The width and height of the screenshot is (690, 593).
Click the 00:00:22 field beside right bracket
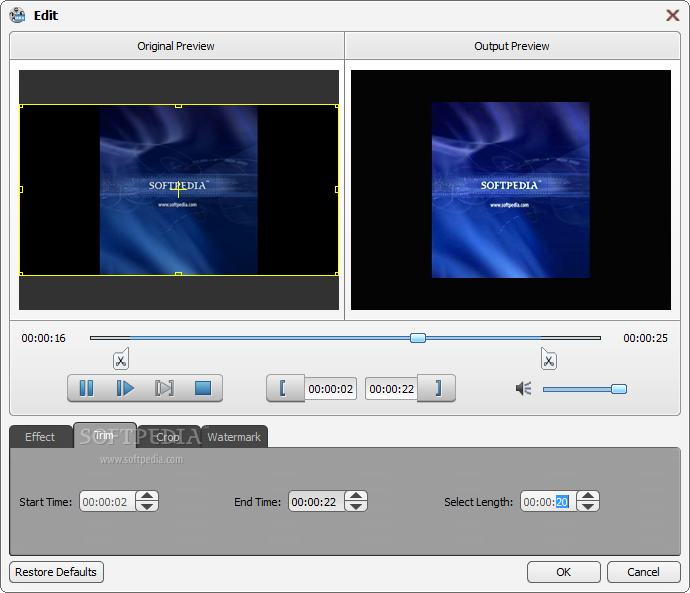(x=391, y=389)
